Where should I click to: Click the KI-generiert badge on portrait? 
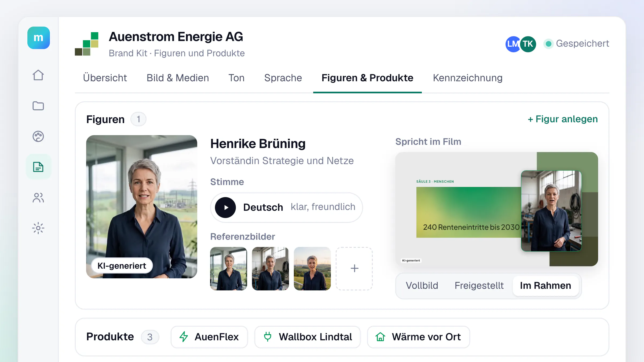[122, 266]
